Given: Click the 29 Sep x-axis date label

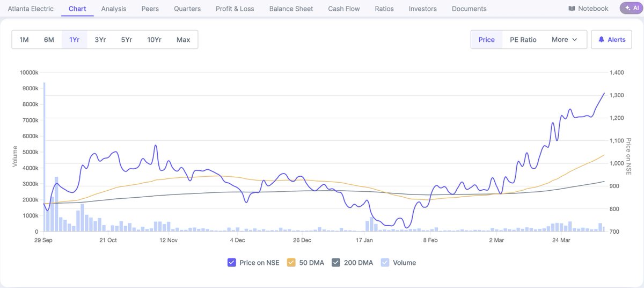Looking at the screenshot, I should click(45, 240).
